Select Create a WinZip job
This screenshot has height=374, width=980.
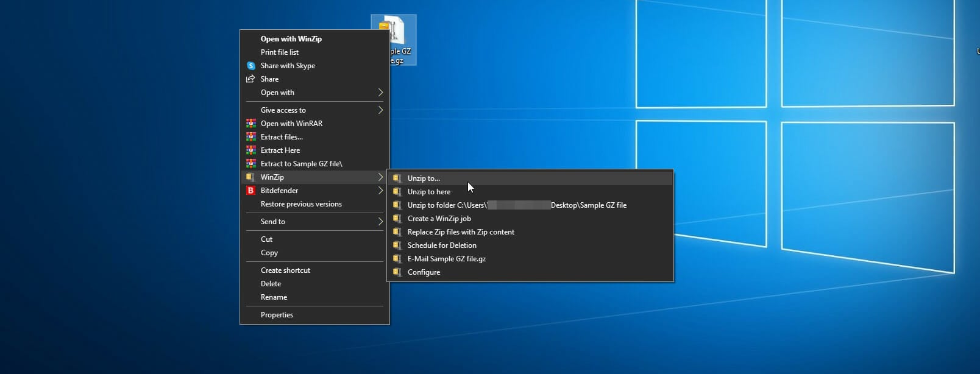point(530,219)
